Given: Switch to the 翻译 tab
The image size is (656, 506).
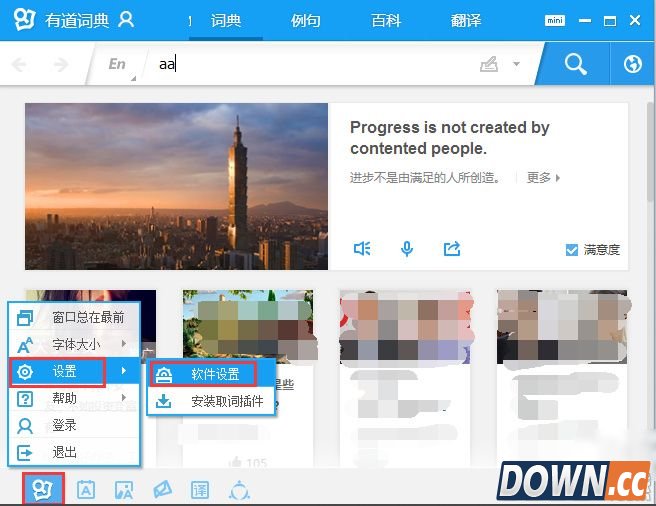Looking at the screenshot, I should coord(466,20).
